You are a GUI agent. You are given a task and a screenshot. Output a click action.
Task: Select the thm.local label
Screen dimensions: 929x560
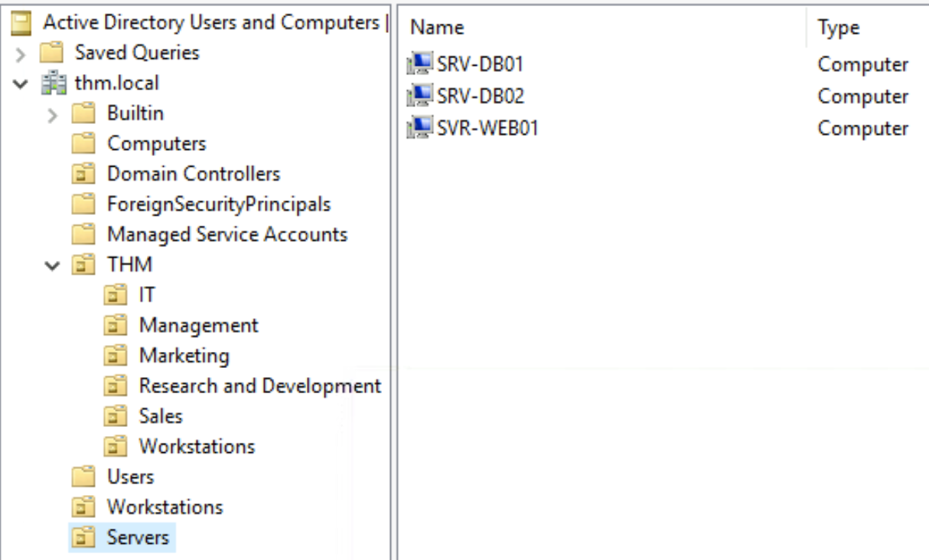point(117,83)
